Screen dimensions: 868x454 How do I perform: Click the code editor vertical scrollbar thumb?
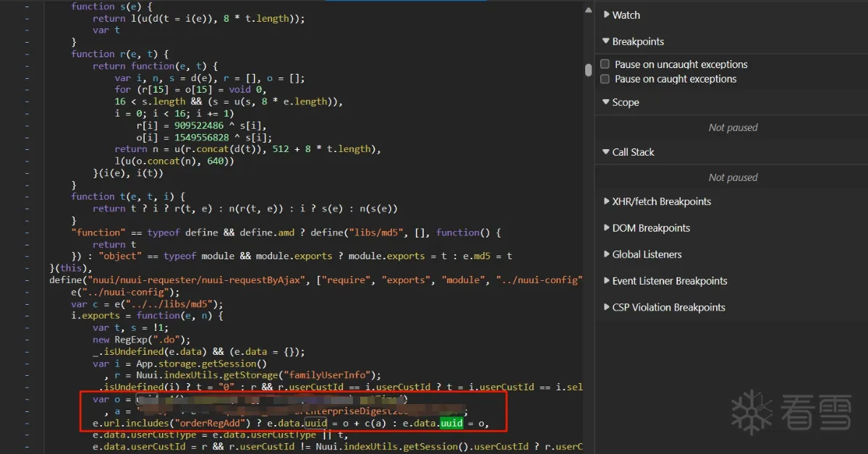click(589, 70)
